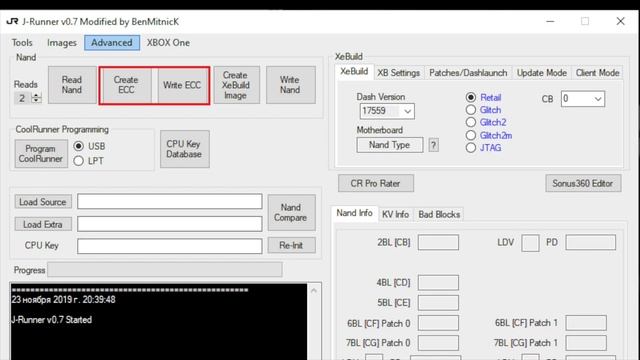Click the Write ECC button

pyautogui.click(x=182, y=85)
